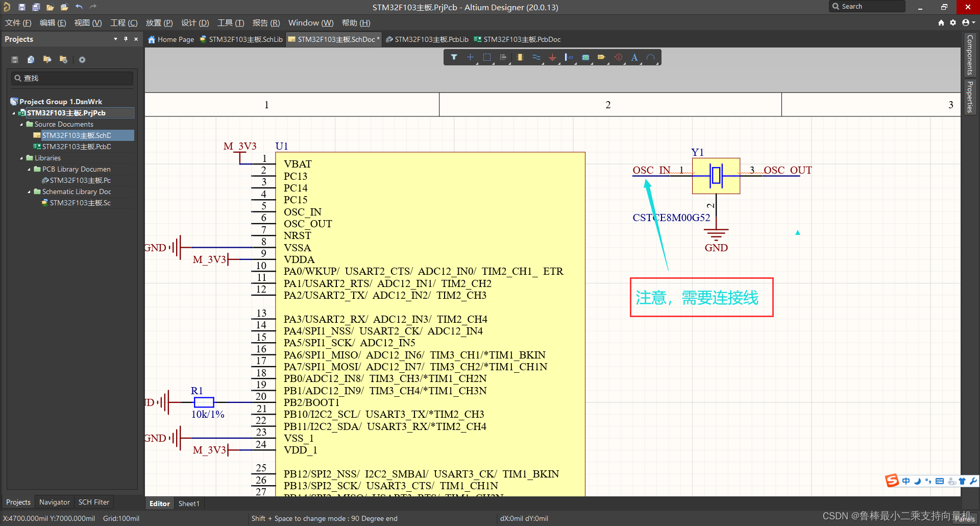Open Projects panel settings gear
Viewport: 980px width, 526px height.
tap(82, 60)
